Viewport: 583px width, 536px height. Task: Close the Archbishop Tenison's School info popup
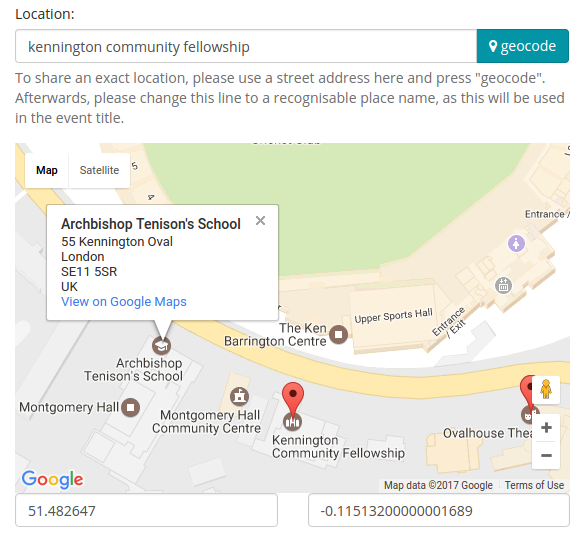click(260, 221)
